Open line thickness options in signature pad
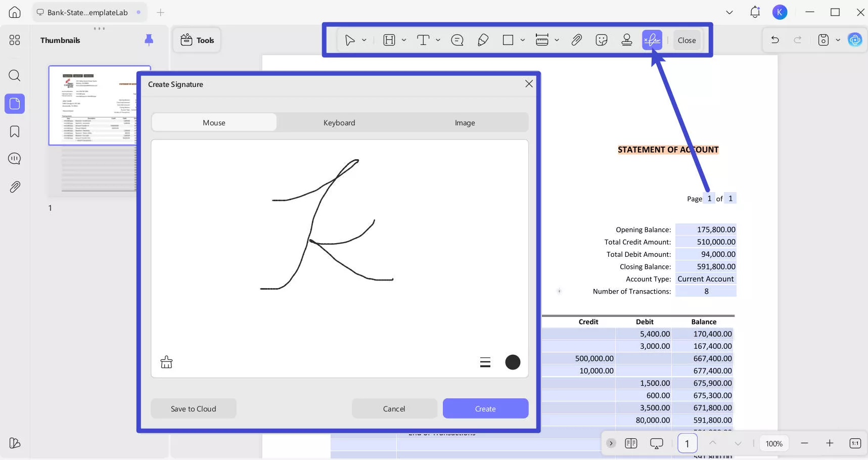This screenshot has height=460, width=868. (x=485, y=362)
